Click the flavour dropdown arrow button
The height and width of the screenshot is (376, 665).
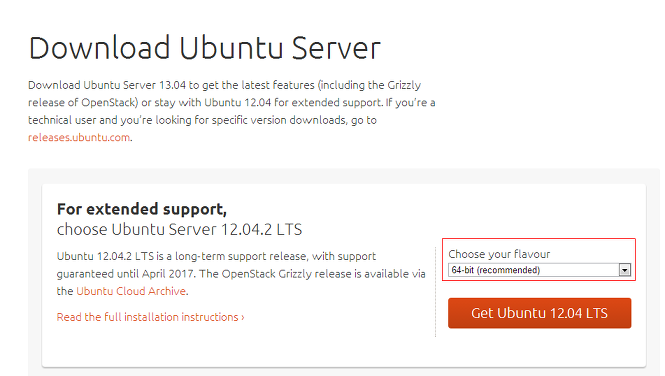(x=625, y=270)
